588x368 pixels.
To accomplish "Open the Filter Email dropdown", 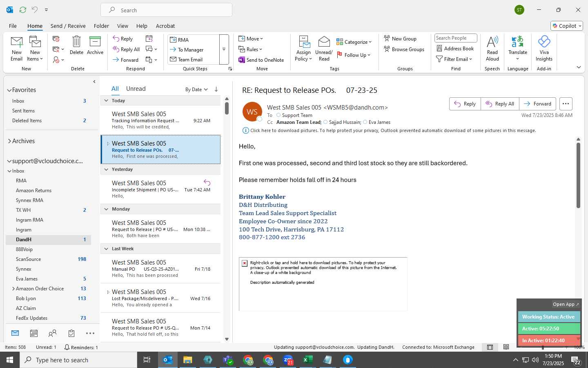I will coord(454,59).
